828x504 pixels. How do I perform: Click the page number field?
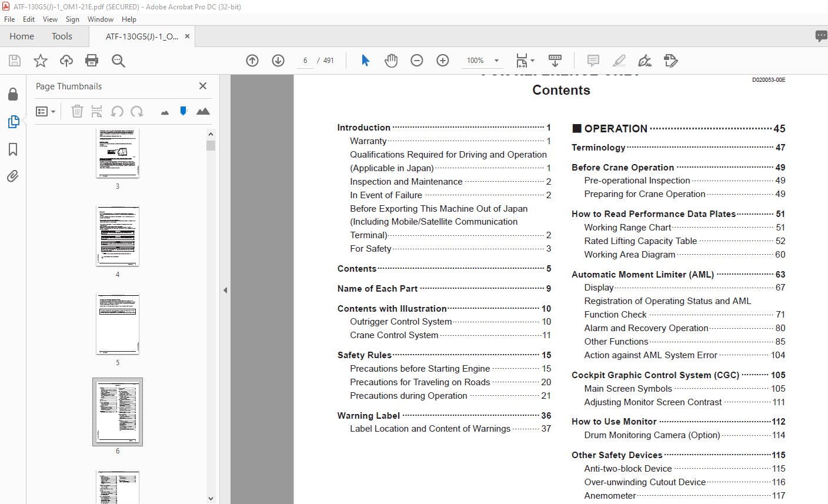coord(305,61)
